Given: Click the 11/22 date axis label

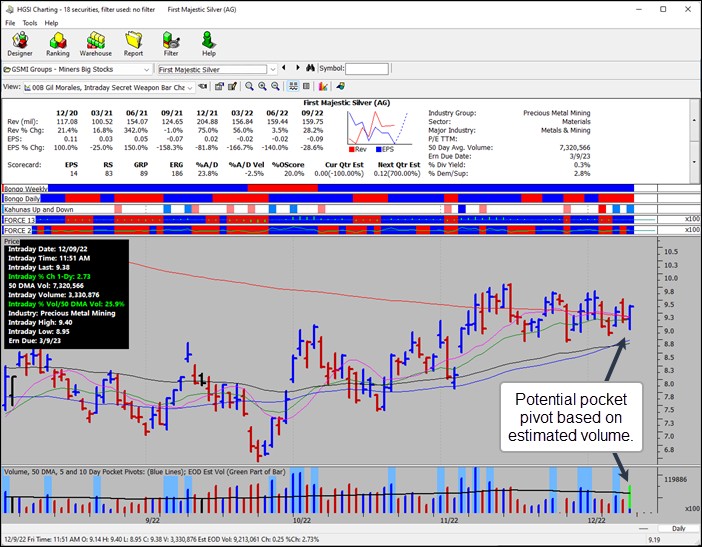Looking at the screenshot, I should (449, 520).
